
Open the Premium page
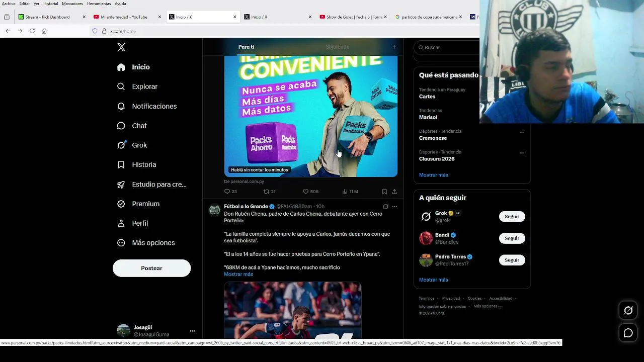point(138,204)
